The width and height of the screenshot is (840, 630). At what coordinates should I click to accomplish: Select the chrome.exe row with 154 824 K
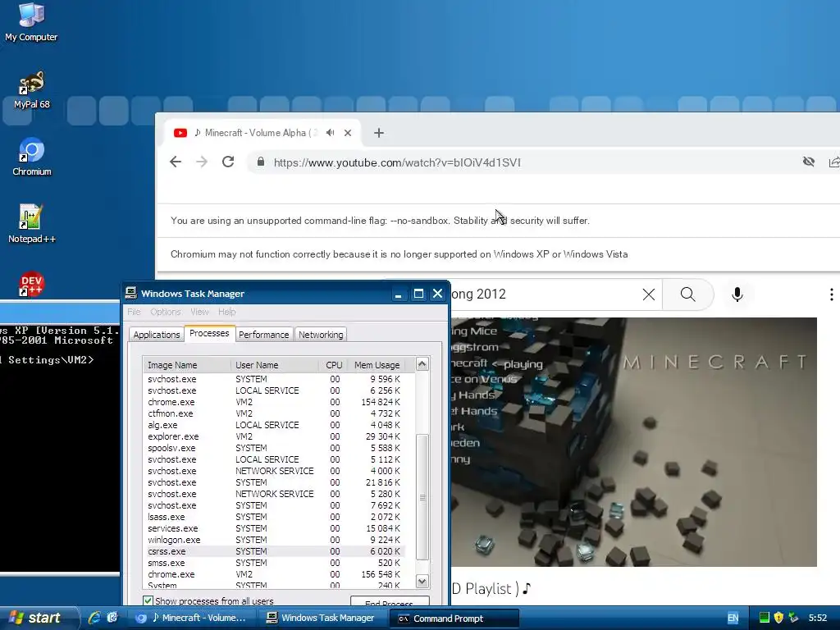coord(274,402)
